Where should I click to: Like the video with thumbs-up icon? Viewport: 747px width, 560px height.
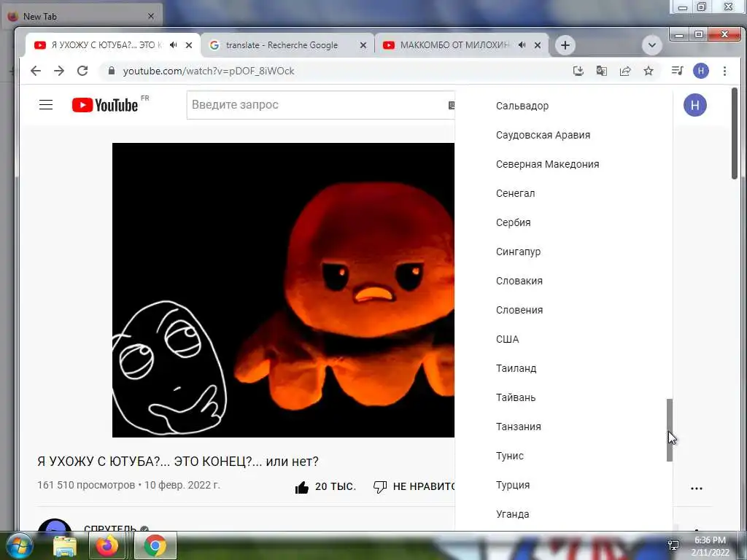302,486
